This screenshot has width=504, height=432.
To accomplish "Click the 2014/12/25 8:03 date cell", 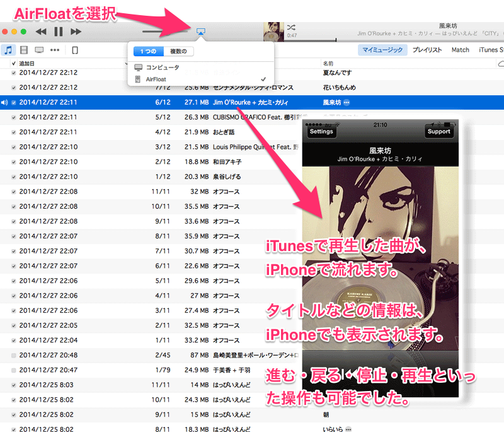I will (x=46, y=385).
